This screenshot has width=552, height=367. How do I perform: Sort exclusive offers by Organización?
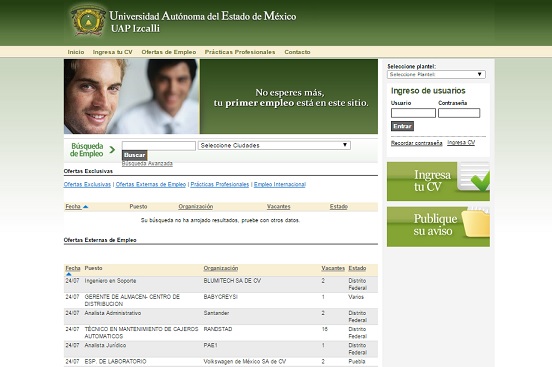point(196,206)
